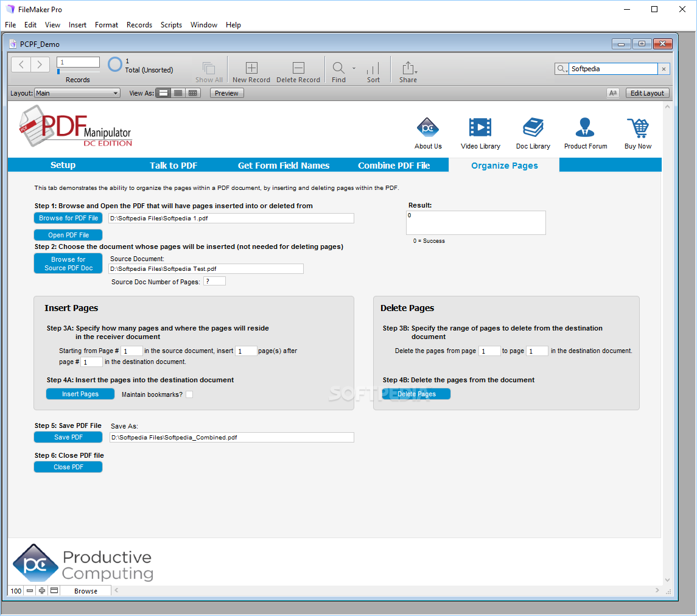Open the Layout Main dropdown
Viewport: 697px width, 616px height.
(77, 93)
